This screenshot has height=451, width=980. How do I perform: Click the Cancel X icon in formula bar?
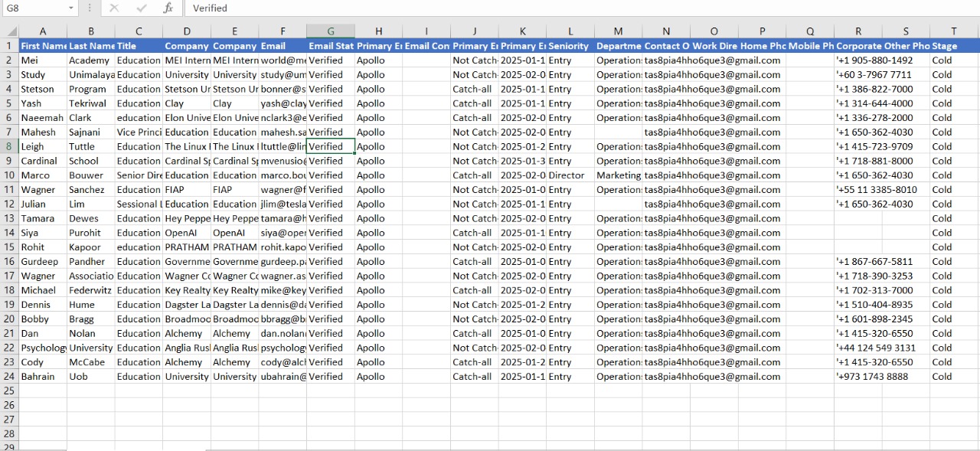click(114, 8)
